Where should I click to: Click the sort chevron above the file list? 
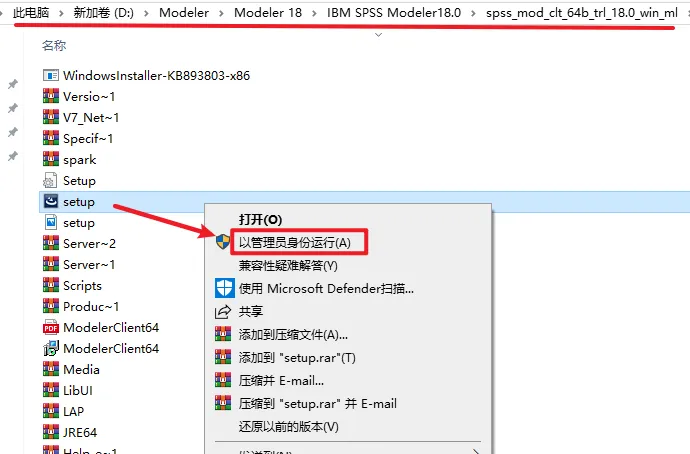(378, 35)
